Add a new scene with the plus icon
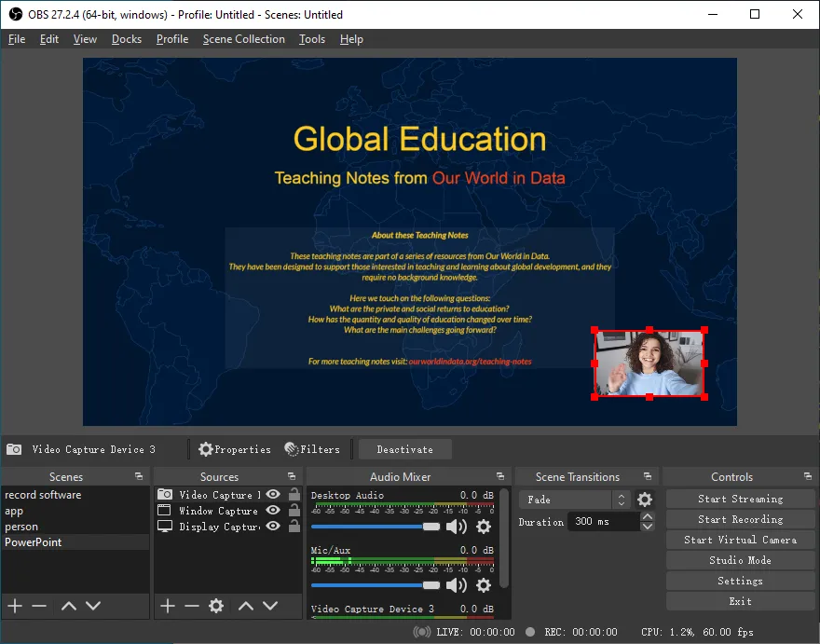This screenshot has width=820, height=644. coord(15,606)
